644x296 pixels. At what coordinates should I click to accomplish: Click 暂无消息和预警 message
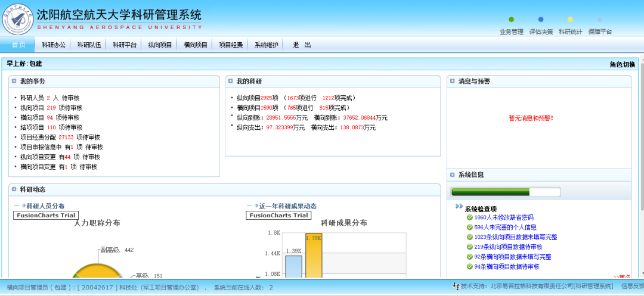tap(531, 118)
